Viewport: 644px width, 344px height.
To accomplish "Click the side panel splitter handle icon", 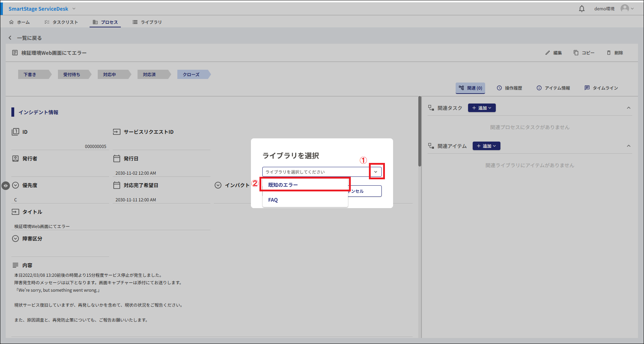I will coord(5,186).
